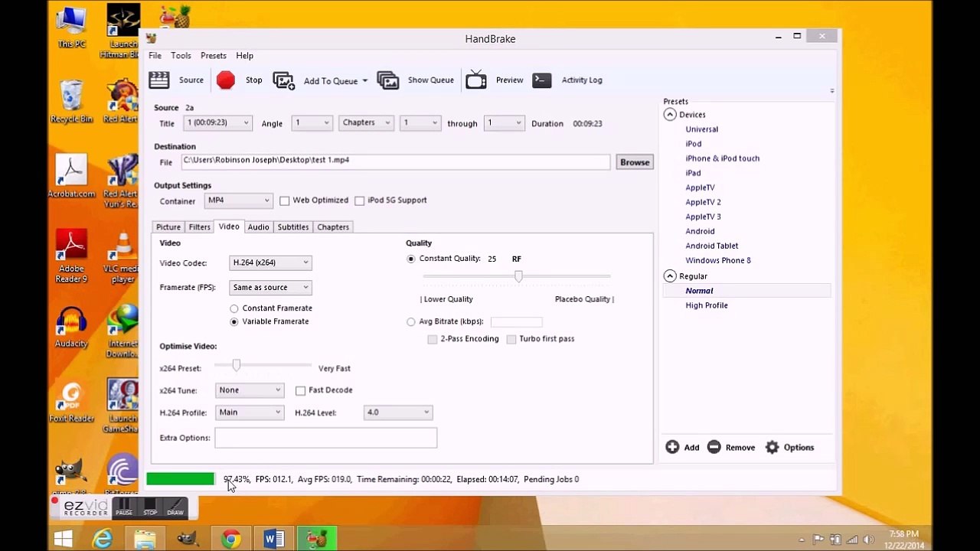Open the Video Codec dropdown
Screen dimensions: 980x551
(x=270, y=262)
